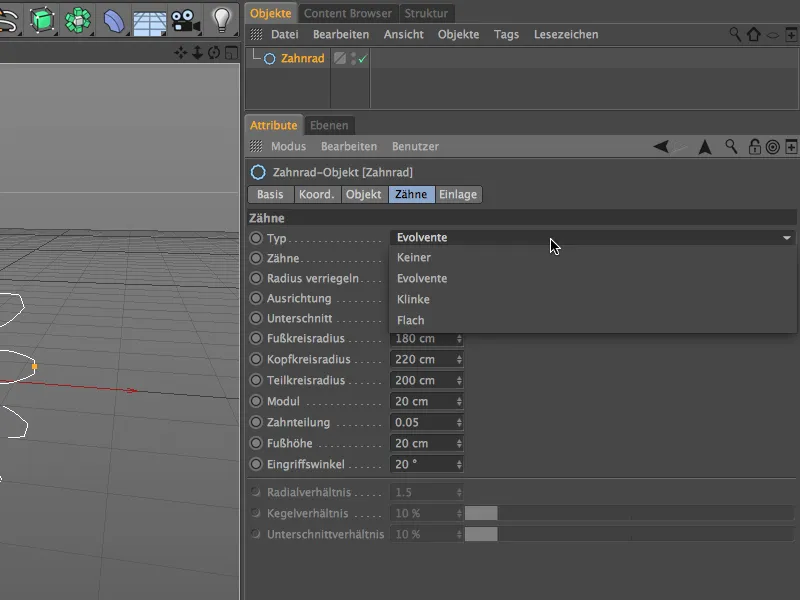Select the Cube primitive tool
The width and height of the screenshot is (800, 600).
pos(42,20)
